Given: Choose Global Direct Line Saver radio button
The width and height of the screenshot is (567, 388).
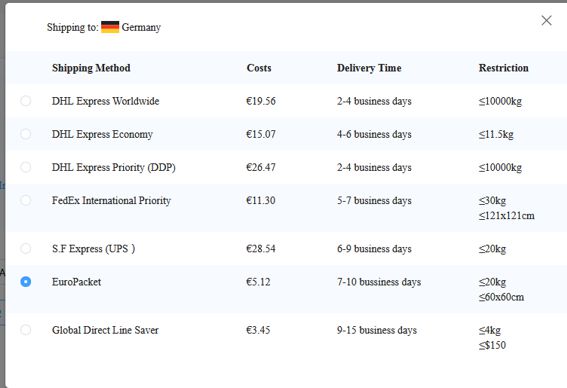Looking at the screenshot, I should tap(25, 330).
